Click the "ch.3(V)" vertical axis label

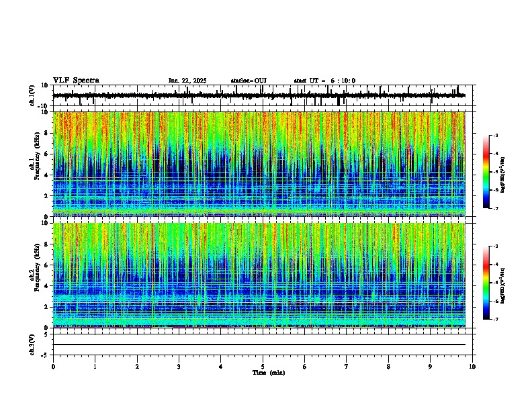pyautogui.click(x=32, y=345)
